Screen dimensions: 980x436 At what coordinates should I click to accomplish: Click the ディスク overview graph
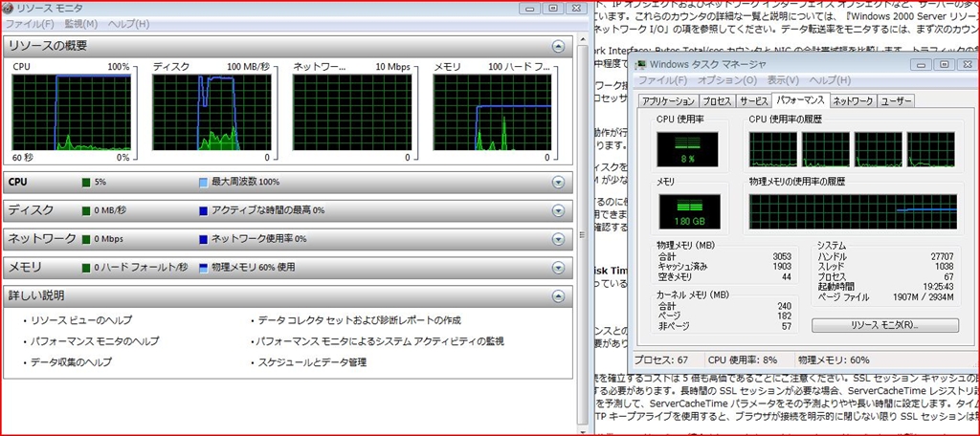point(212,113)
